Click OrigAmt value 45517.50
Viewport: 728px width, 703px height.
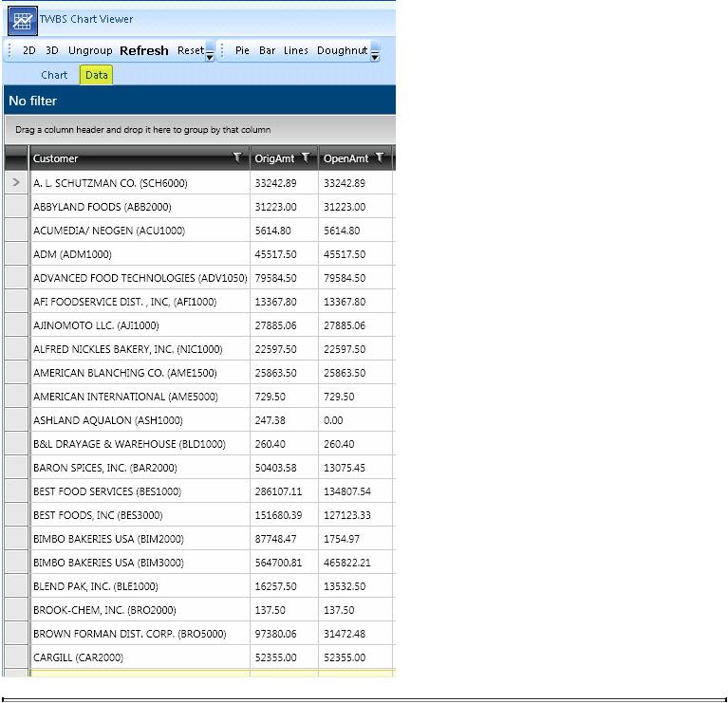coord(275,254)
